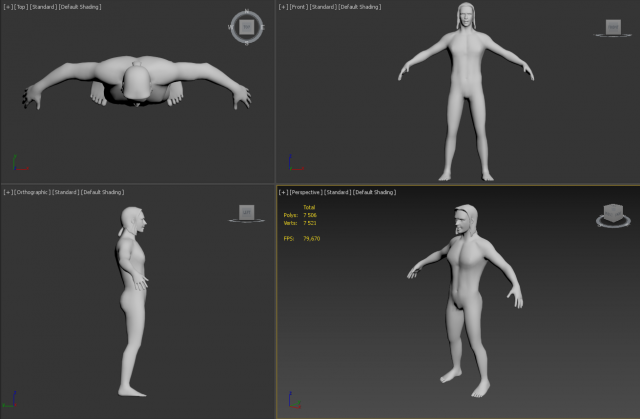Click the axis tripod in the Orthographic viewport

[10, 399]
